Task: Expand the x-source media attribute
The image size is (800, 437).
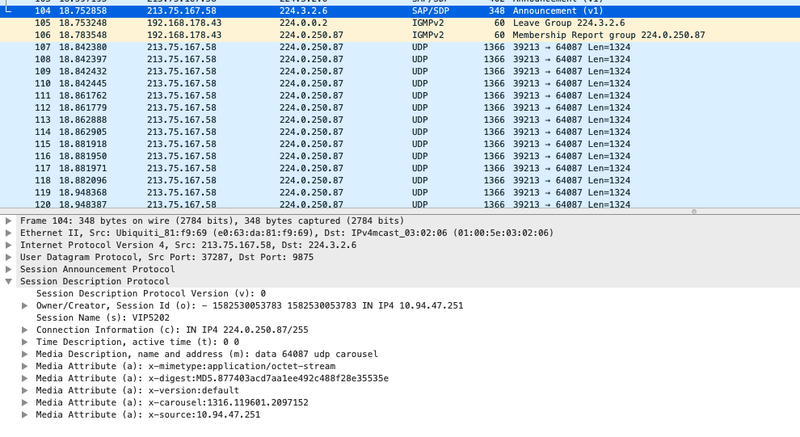Action: click(x=24, y=415)
